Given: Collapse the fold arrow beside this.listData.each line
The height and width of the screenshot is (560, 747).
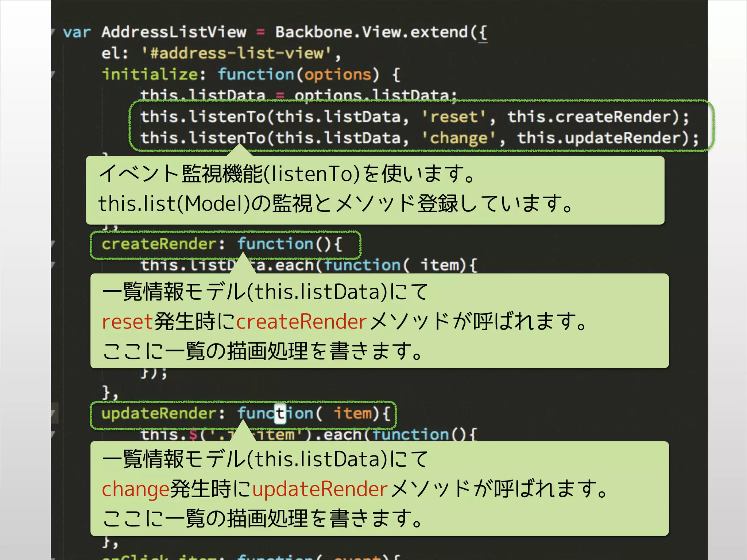Looking at the screenshot, I should click(x=53, y=265).
